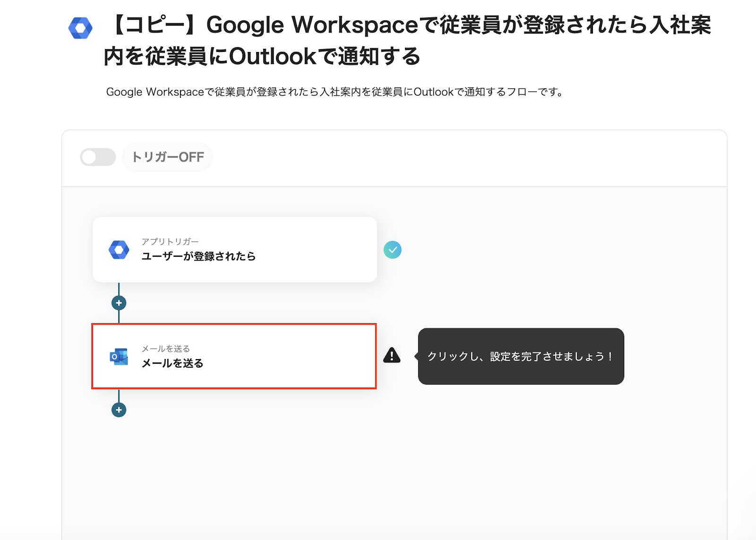Click the black warning triangle icon
756x540 pixels.
(x=392, y=355)
